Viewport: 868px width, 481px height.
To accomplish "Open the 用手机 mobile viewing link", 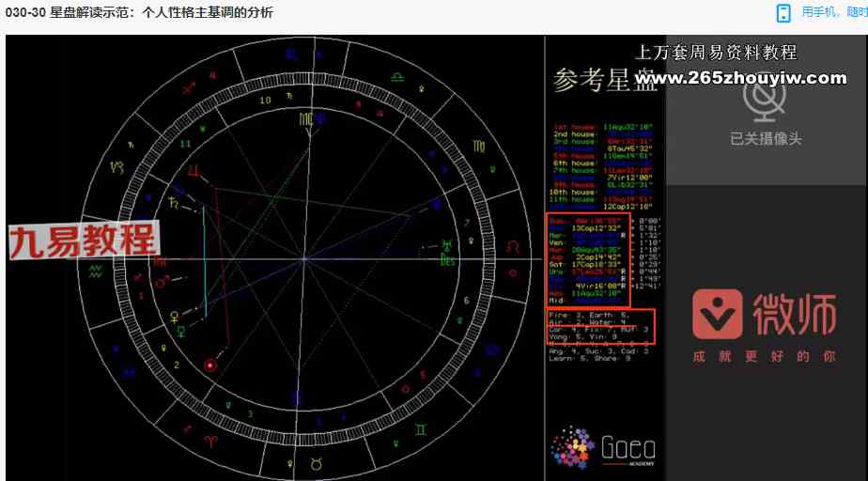I will pos(832,12).
